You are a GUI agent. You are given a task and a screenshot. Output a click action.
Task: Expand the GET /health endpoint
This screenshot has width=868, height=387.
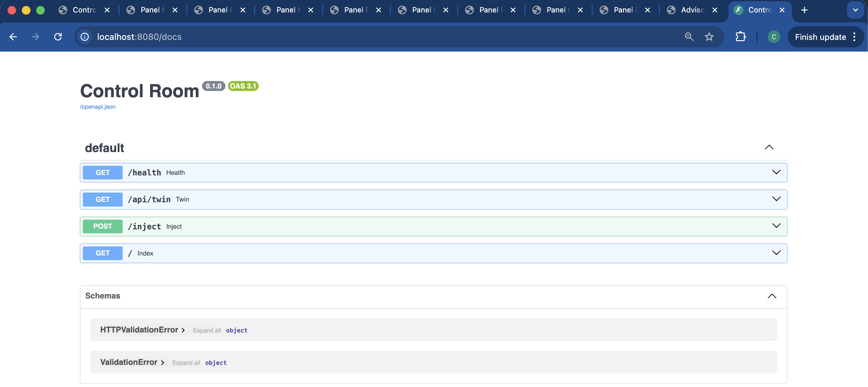point(433,173)
